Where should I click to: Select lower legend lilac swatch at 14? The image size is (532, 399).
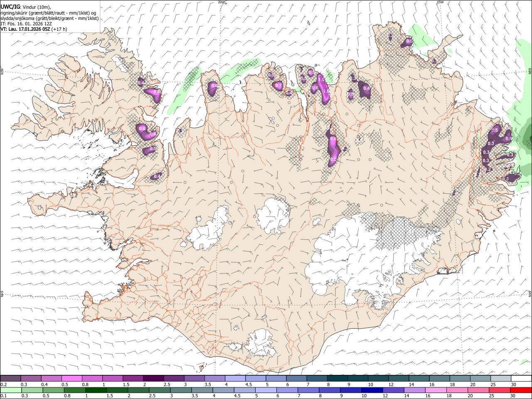(x=415, y=390)
